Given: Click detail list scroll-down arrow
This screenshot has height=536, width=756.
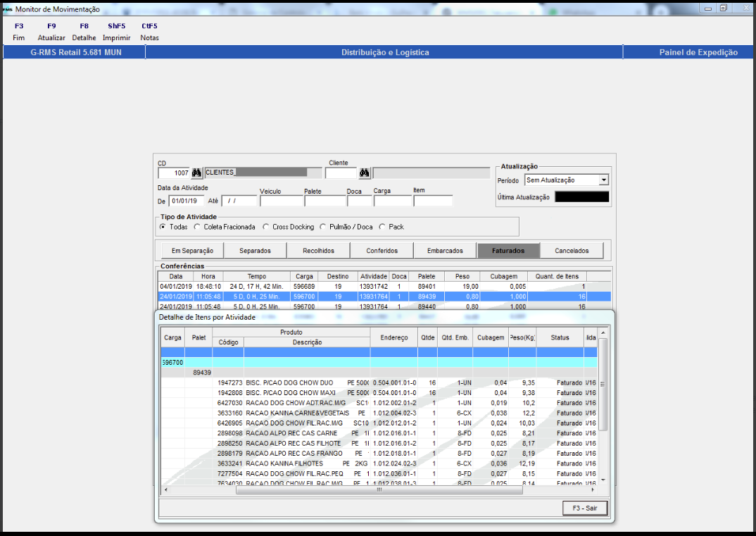Looking at the screenshot, I should click(x=603, y=480).
